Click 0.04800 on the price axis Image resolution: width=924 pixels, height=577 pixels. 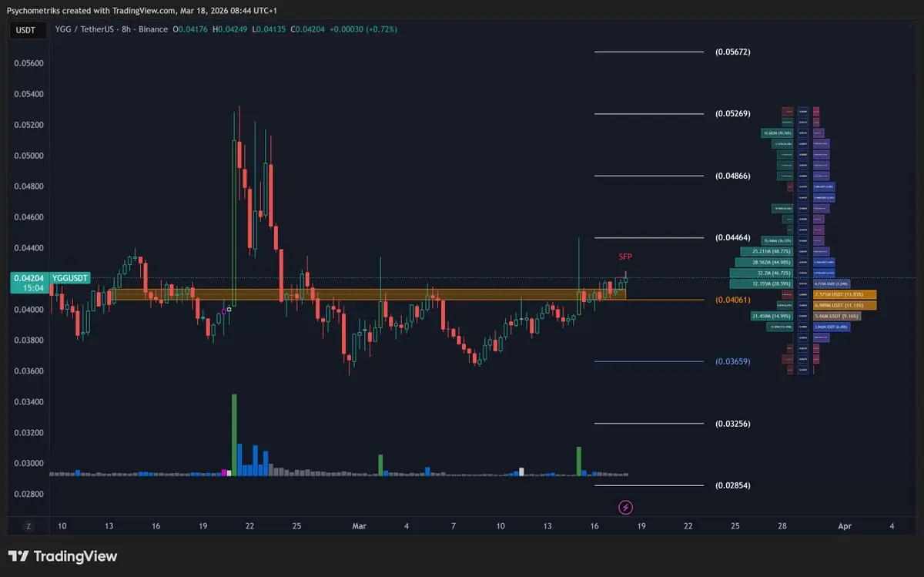(x=29, y=187)
